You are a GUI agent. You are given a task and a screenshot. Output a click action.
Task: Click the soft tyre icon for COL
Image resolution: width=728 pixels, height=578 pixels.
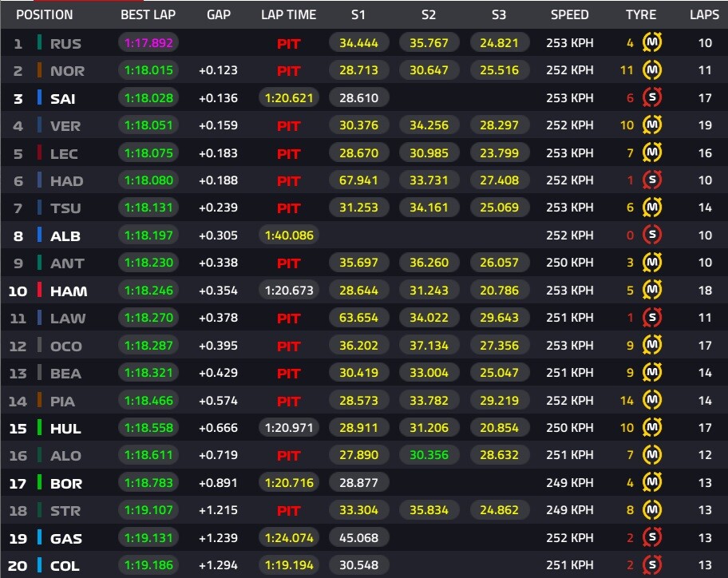(x=652, y=565)
